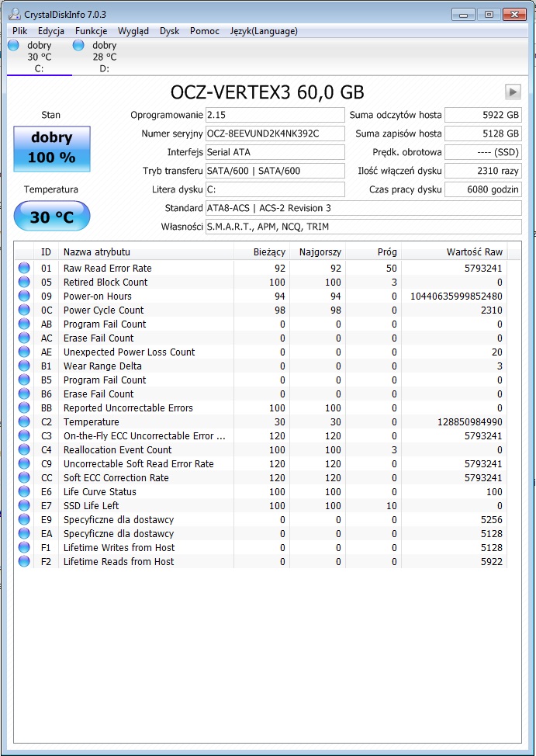Click the 6080 godzin field
This screenshot has height=756, width=536.
tap(483, 189)
